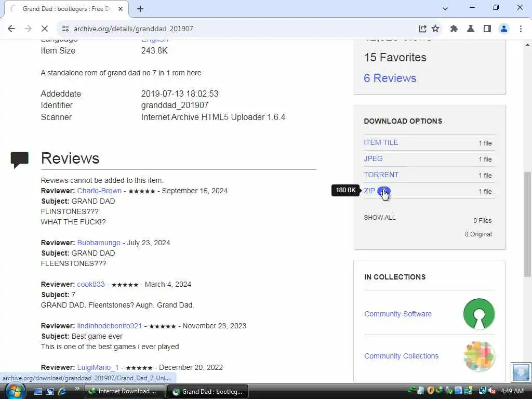
Task: Click the Community Collections colorful thumbnail
Action: coord(479,356)
